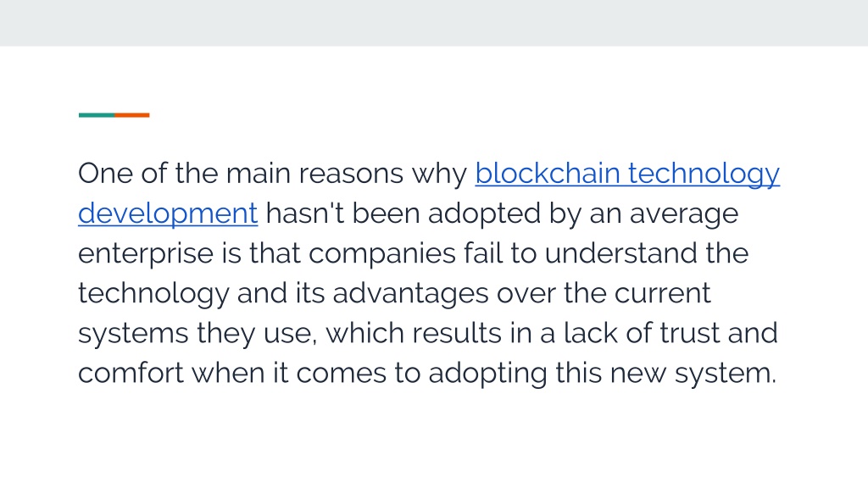Place cursor on the word 'trust'

tap(689, 333)
